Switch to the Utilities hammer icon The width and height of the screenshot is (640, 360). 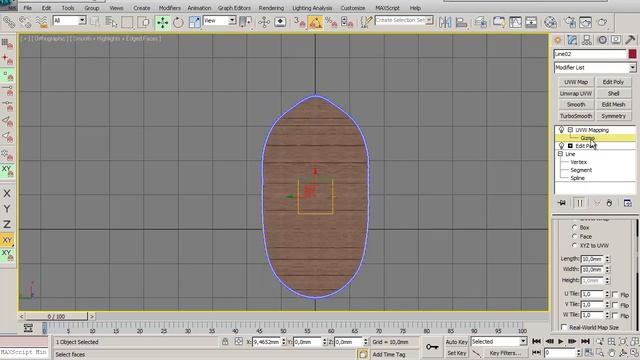point(630,40)
